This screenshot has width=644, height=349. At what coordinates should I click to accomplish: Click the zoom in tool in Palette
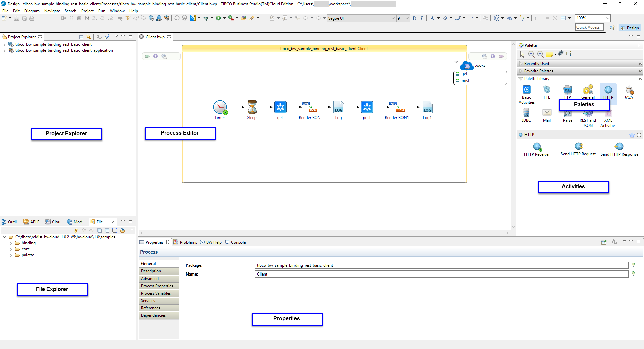tap(531, 54)
